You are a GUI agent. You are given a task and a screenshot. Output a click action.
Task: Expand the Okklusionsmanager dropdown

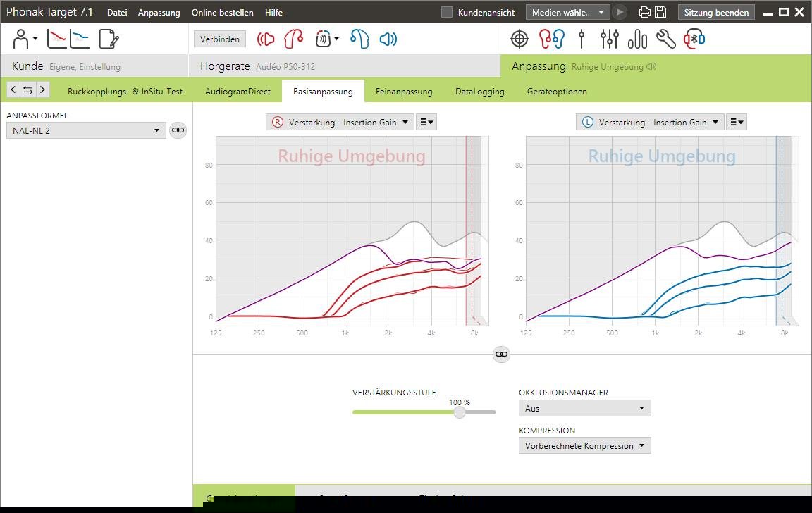(584, 408)
